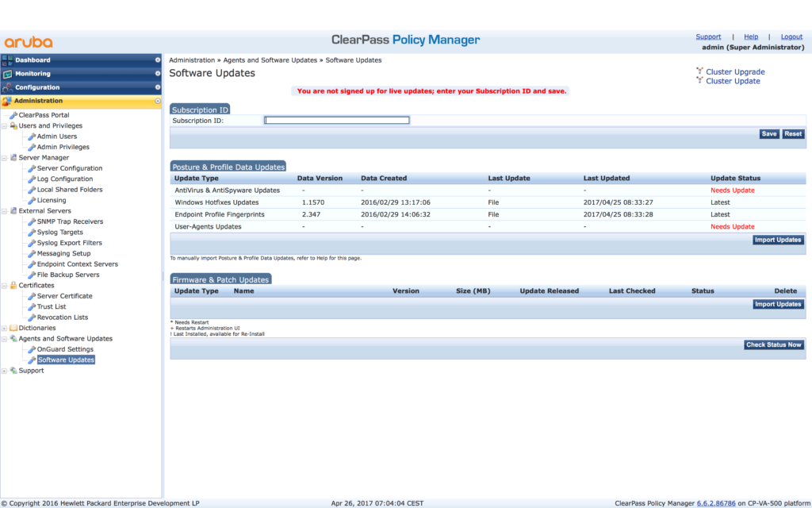Click the Aruba logo
Image resolution: width=812 pixels, height=508 pixels.
29,41
